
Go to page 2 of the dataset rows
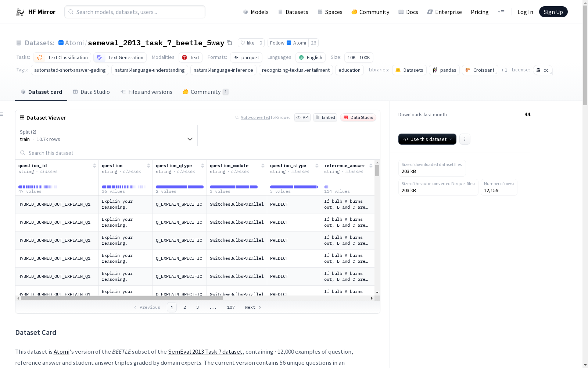click(184, 307)
